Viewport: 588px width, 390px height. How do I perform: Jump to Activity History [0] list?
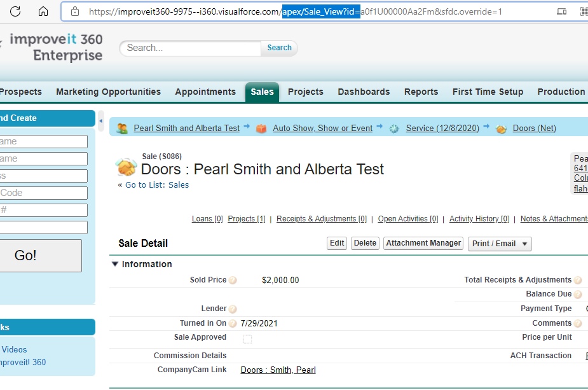tap(479, 219)
